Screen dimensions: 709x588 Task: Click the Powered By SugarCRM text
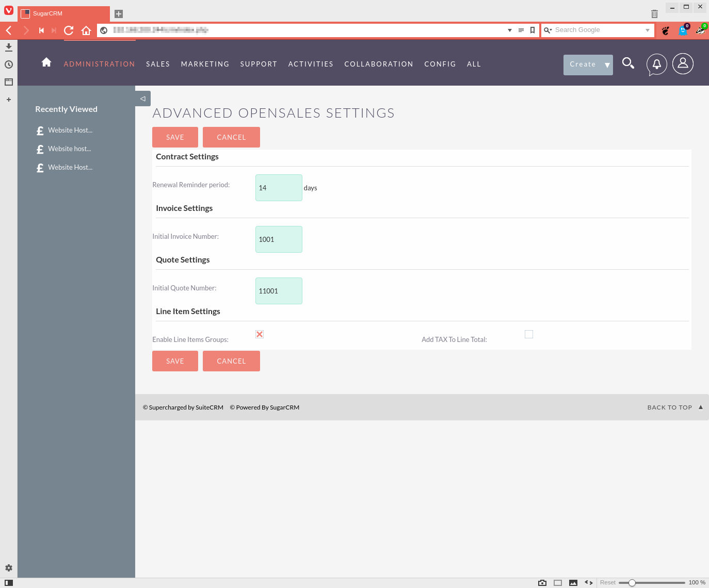coord(265,407)
